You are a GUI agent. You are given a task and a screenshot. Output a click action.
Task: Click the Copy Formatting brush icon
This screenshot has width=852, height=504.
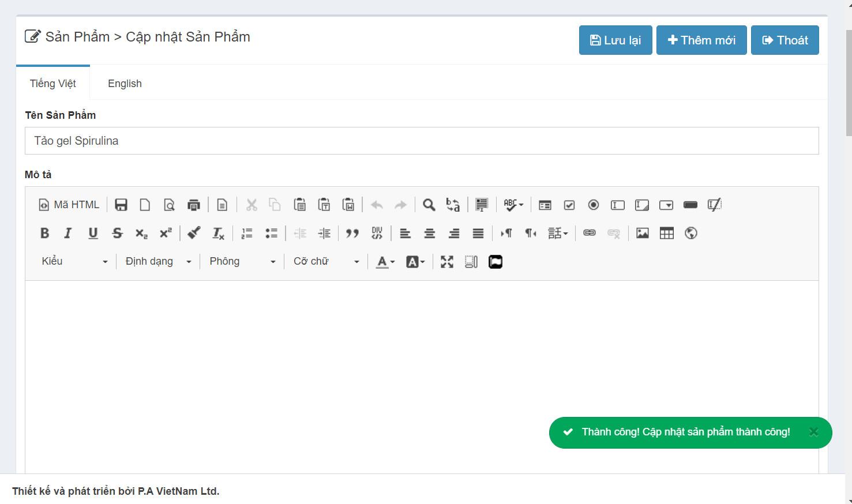click(194, 233)
